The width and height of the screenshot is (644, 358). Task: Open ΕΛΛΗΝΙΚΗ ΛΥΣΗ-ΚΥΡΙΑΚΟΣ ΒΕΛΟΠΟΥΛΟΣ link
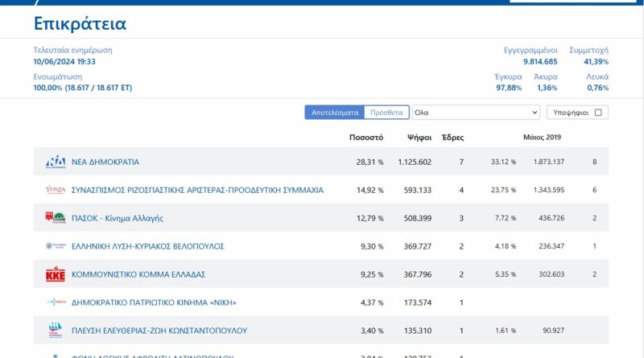pos(147,246)
